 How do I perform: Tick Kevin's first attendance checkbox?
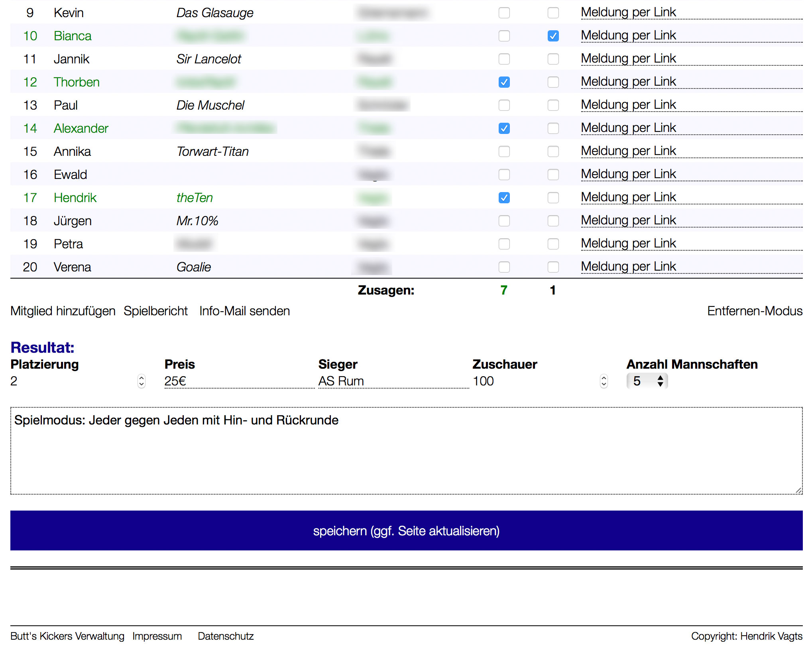point(504,13)
